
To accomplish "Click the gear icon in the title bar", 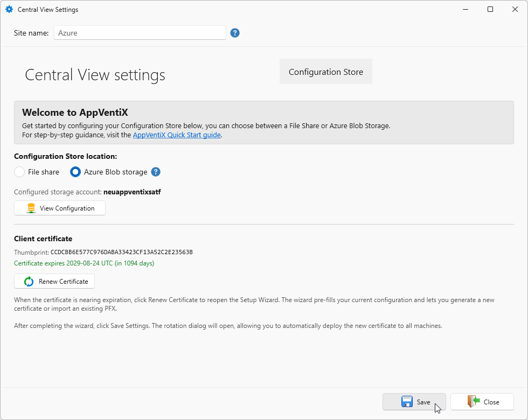I will coord(9,10).
